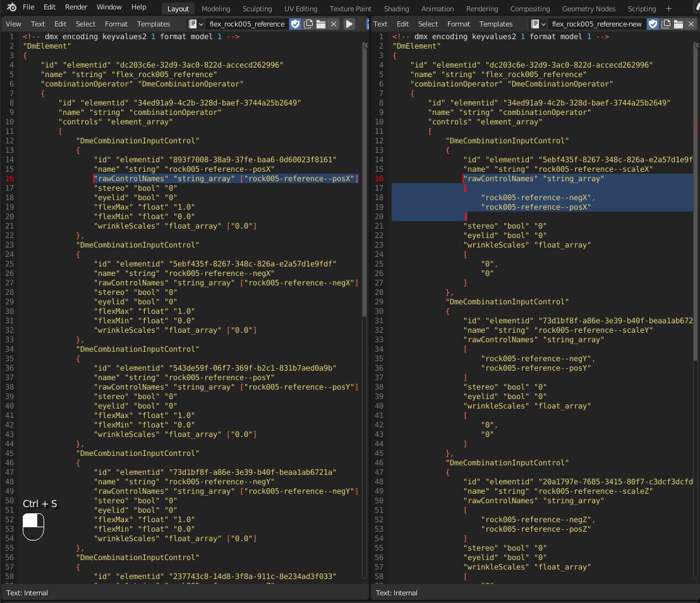Screen dimensions: 700x603
Task: Switch to the Compositing workspace
Action: click(x=530, y=9)
